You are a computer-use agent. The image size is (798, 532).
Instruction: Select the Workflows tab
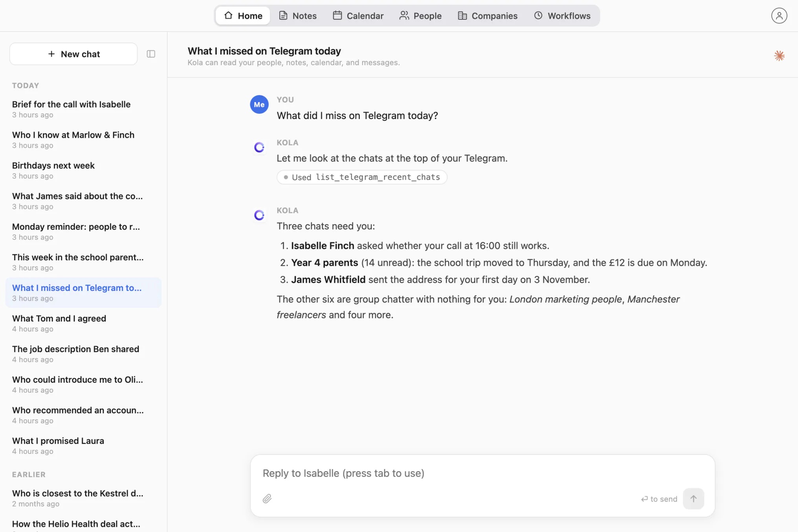[562, 16]
